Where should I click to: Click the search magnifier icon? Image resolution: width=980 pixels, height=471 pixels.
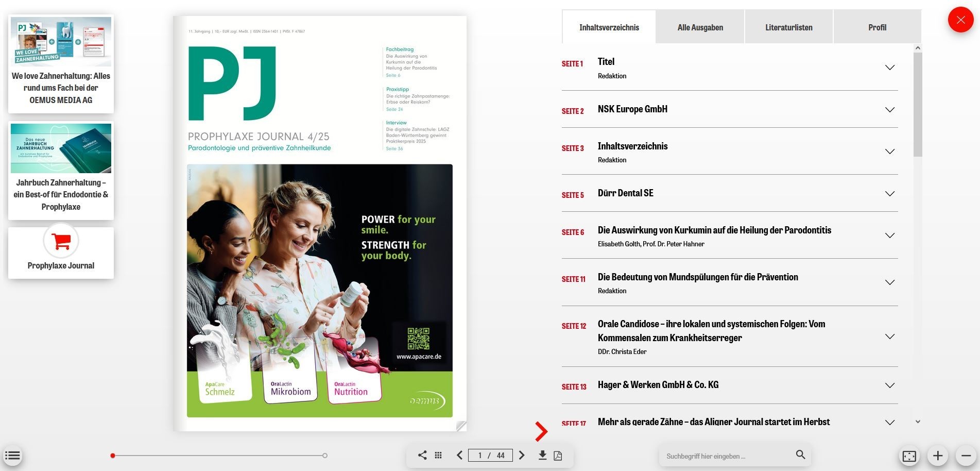tap(800, 455)
